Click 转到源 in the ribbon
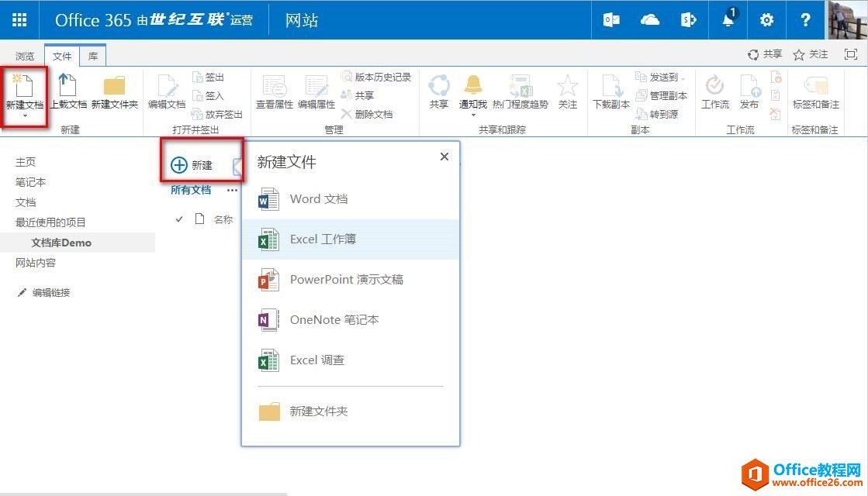 (x=657, y=115)
